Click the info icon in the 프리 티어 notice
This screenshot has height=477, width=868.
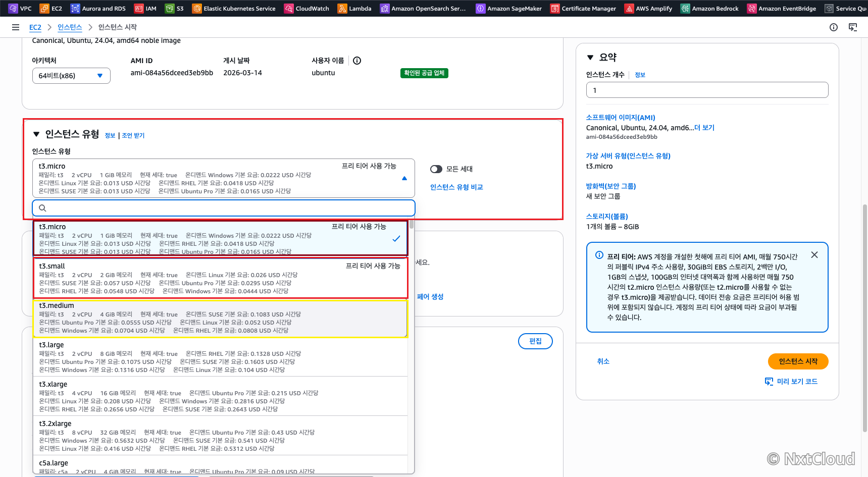pyautogui.click(x=599, y=255)
